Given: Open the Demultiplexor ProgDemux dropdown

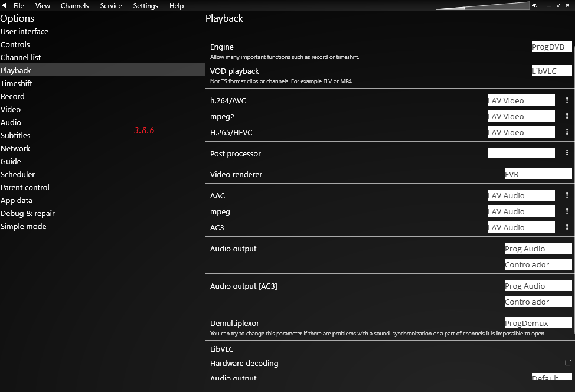Looking at the screenshot, I should pyautogui.click(x=537, y=323).
